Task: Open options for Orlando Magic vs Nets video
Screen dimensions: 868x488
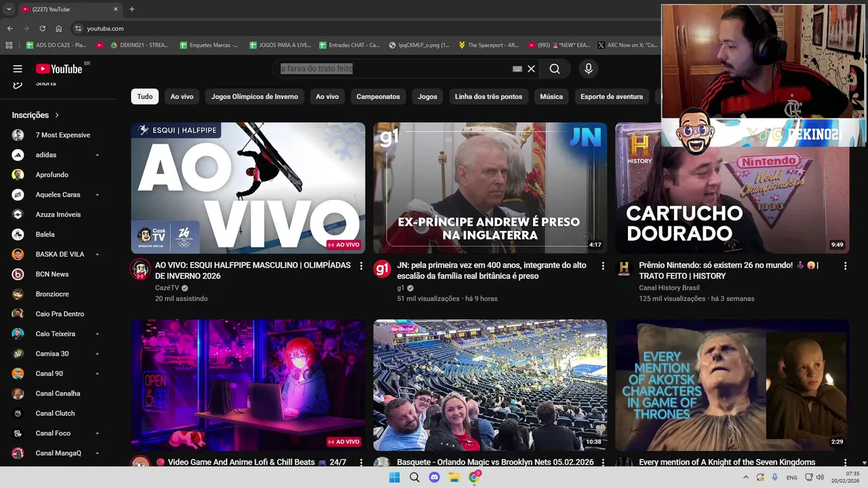Action: pyautogui.click(x=603, y=462)
